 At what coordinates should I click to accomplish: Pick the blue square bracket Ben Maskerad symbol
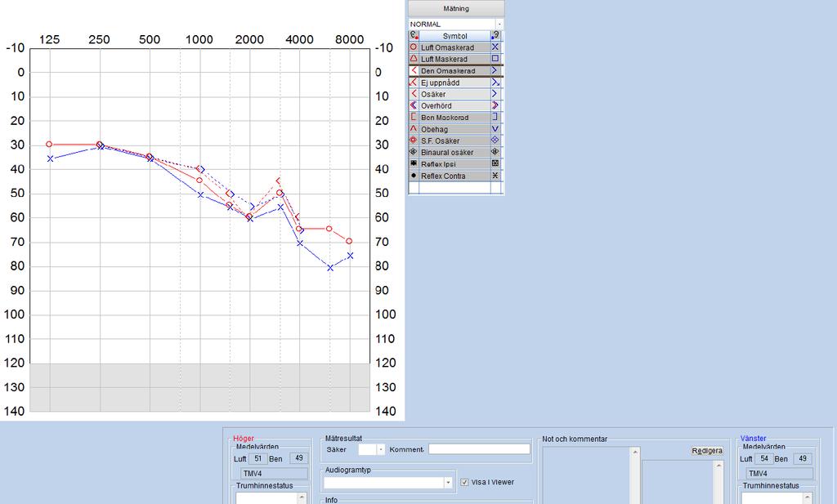coord(495,117)
